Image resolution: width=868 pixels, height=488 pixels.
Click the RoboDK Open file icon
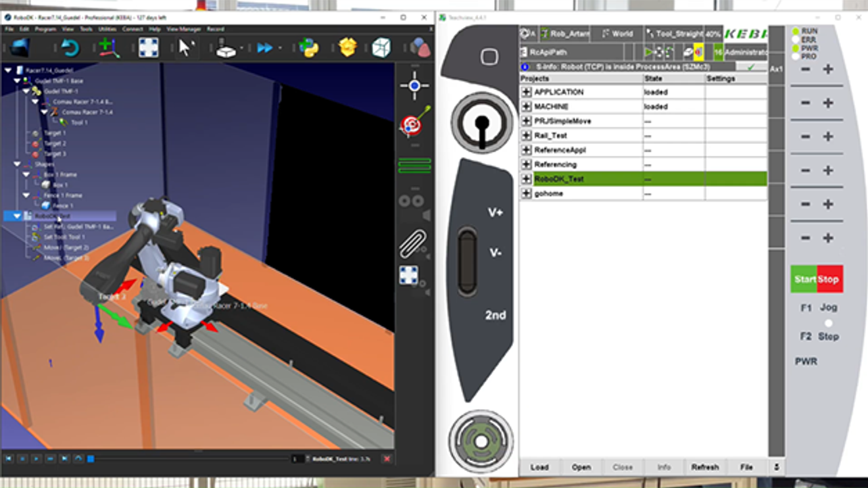coord(20,47)
